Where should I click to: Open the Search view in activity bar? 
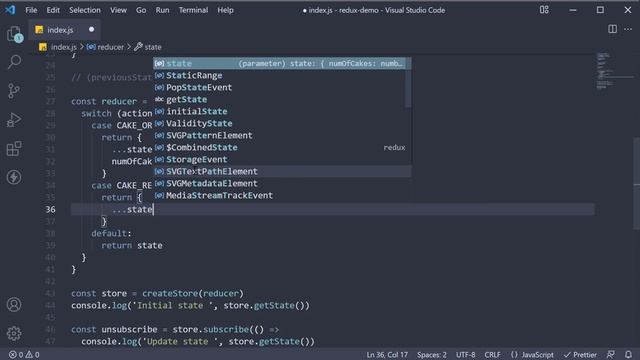14,62
